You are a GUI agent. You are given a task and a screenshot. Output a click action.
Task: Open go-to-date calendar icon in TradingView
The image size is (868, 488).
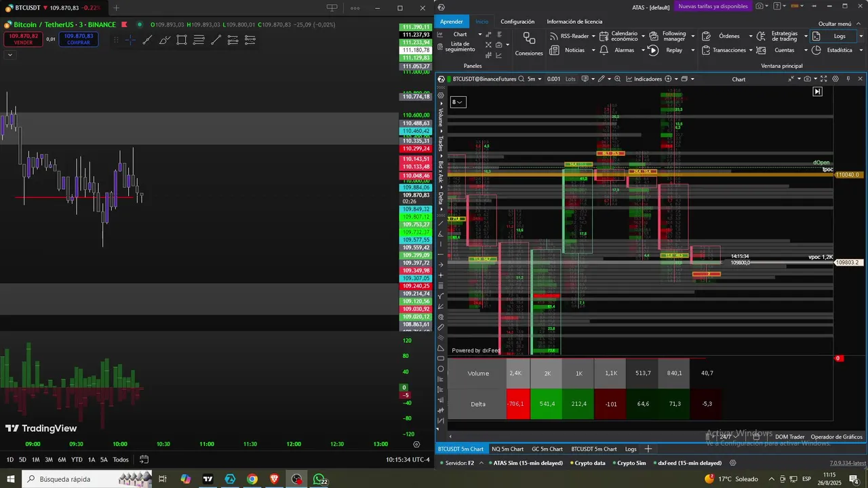point(144,460)
